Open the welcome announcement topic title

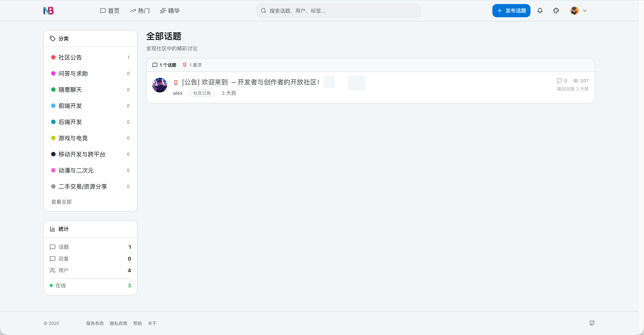(251, 82)
